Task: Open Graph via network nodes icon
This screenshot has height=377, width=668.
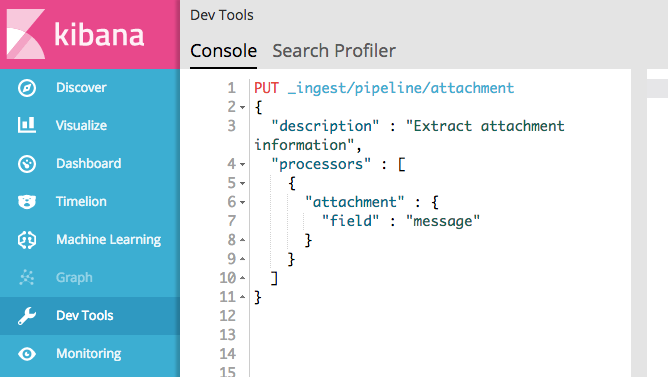Action: (x=27, y=277)
